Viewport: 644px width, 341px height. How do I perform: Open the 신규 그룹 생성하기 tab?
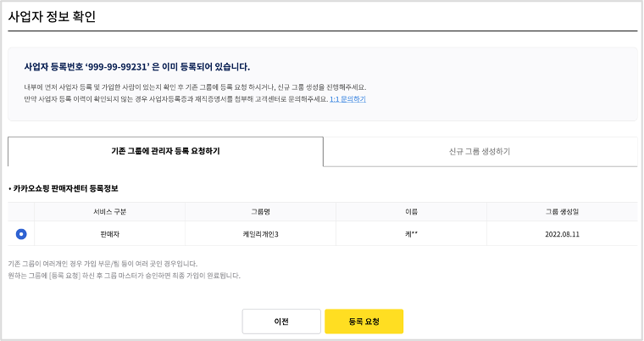480,151
